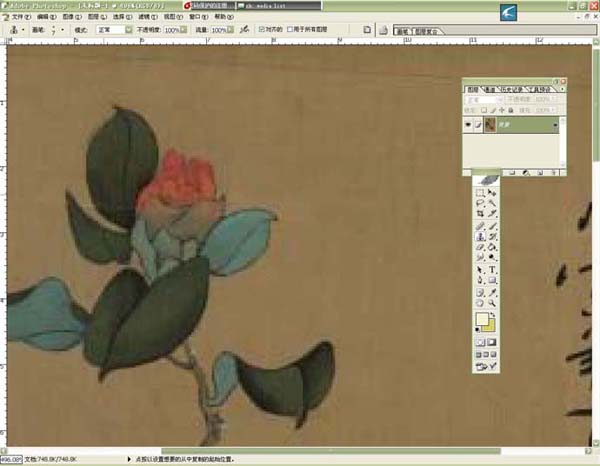Viewport: 600px width, 466px height.
Task: Add a new adjustment layer icon
Action: coord(527,173)
